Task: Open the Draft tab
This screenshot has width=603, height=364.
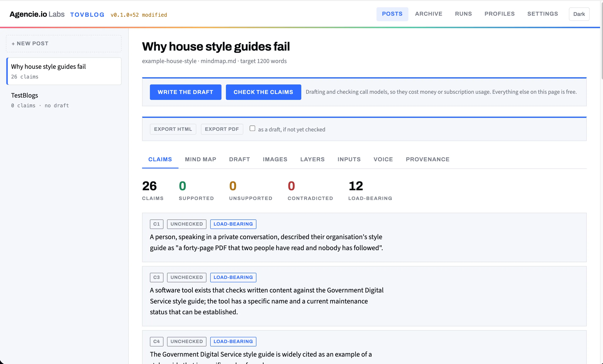Action: (240, 160)
